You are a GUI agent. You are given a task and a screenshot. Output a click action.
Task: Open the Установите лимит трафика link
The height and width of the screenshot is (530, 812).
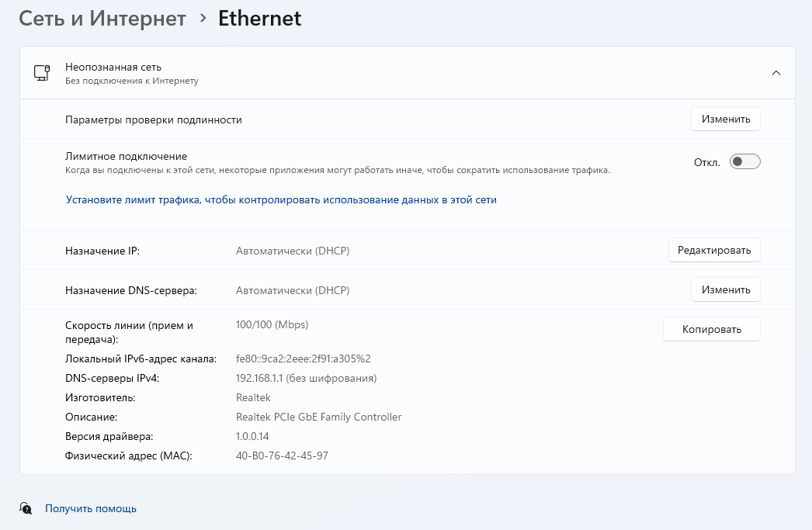coord(281,199)
